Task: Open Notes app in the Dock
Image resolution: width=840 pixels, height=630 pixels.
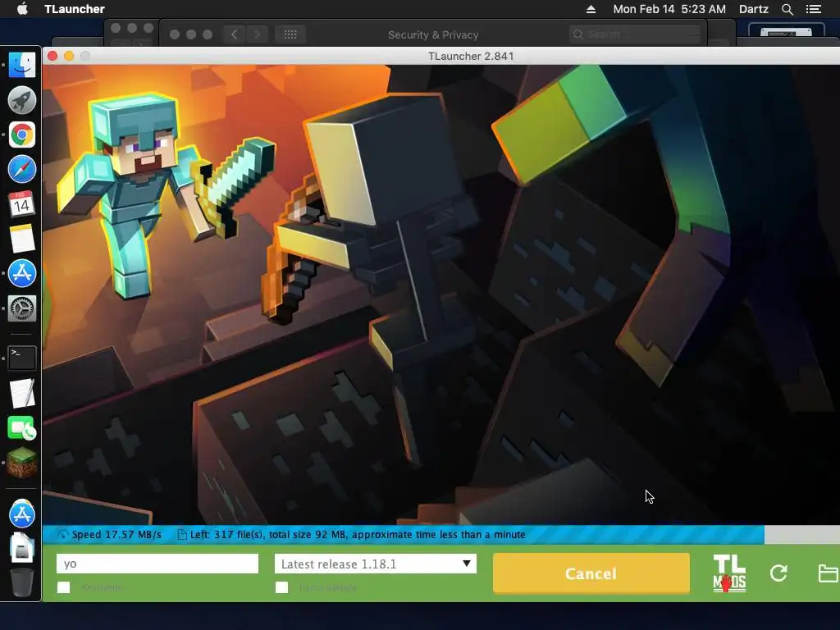Action: (x=22, y=239)
